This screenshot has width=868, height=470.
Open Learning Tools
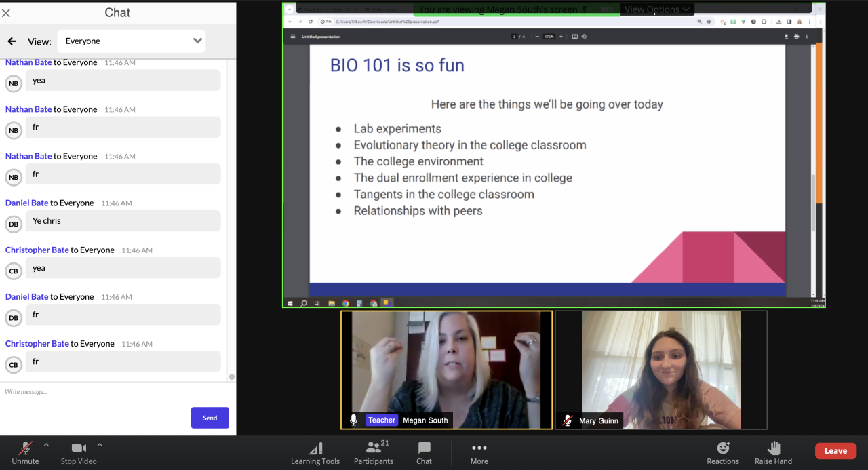tap(315, 453)
